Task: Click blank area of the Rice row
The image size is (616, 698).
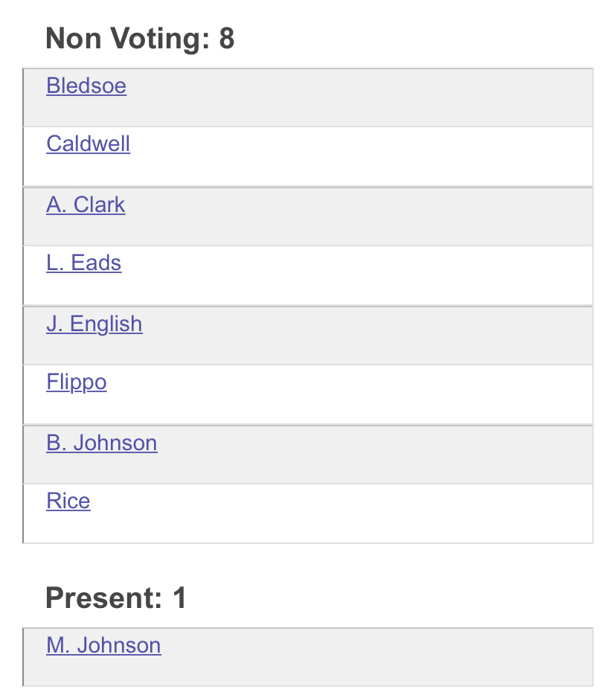Action: tap(372, 513)
